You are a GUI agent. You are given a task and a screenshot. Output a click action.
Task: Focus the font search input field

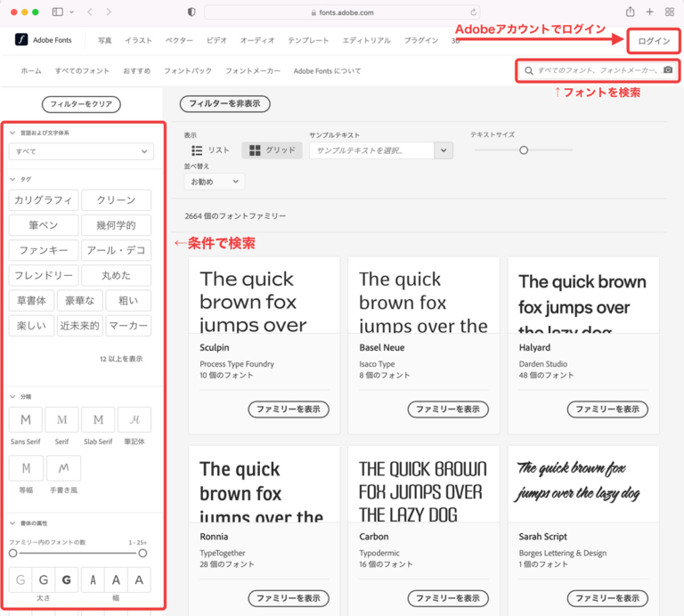pyautogui.click(x=598, y=70)
